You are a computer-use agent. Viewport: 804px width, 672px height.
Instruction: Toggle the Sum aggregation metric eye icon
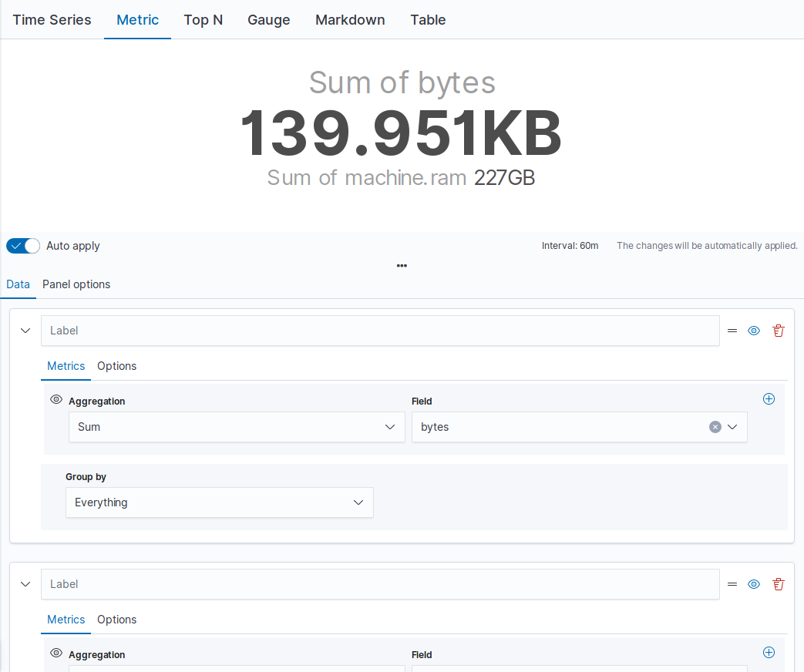coord(56,400)
